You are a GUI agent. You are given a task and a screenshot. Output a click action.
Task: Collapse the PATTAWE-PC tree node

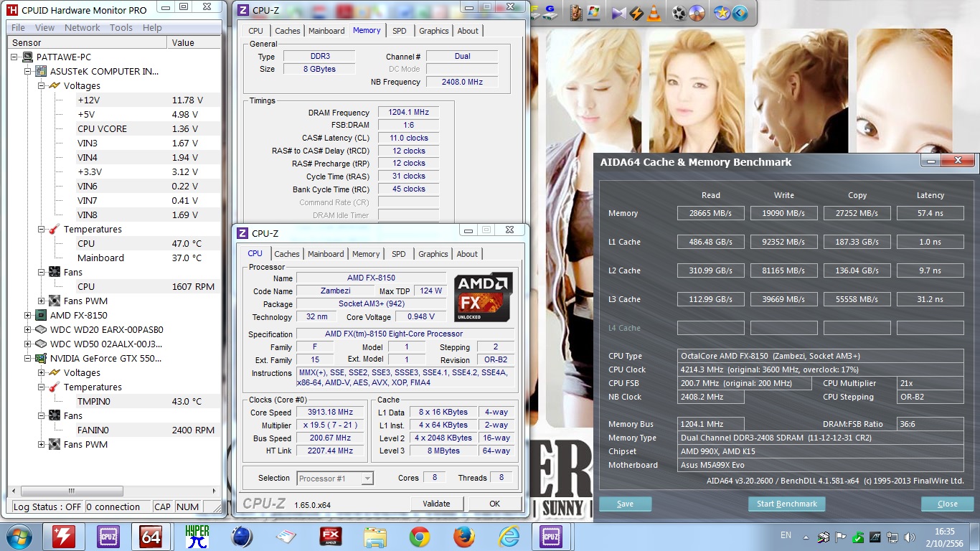click(x=16, y=57)
